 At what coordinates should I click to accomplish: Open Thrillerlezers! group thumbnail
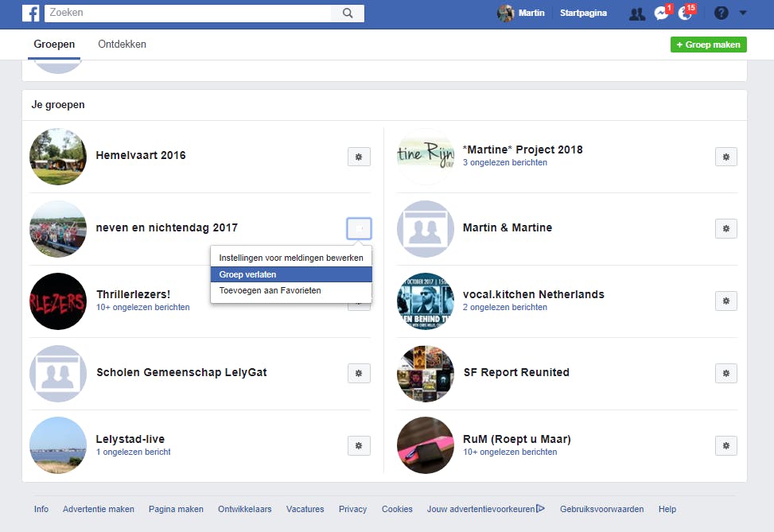58,301
